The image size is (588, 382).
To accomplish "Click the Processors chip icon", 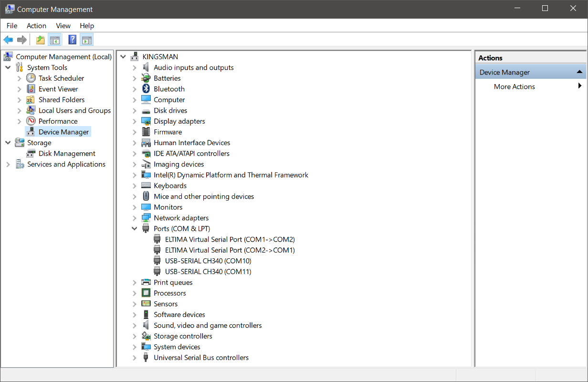I will [146, 293].
